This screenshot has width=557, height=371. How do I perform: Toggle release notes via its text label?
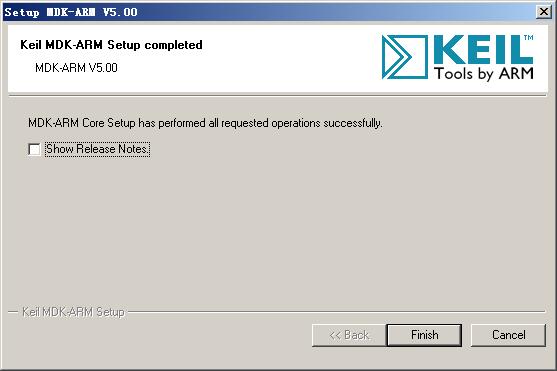(x=97, y=149)
